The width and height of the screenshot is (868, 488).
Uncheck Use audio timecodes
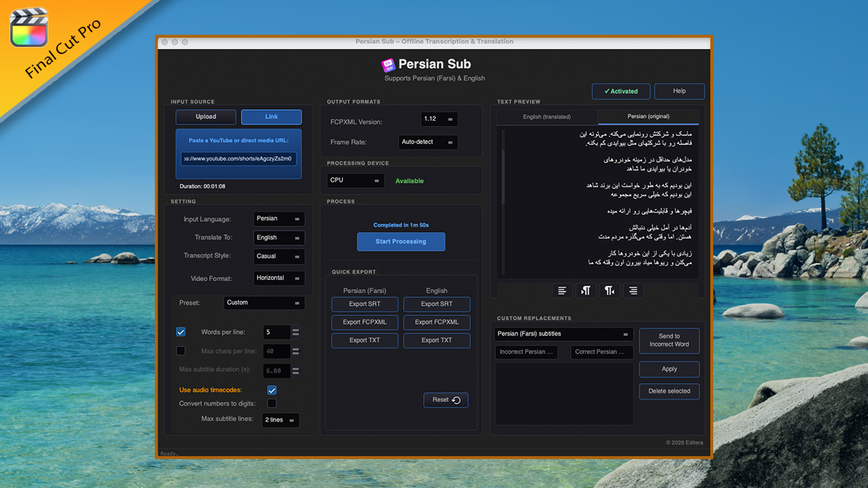point(272,390)
